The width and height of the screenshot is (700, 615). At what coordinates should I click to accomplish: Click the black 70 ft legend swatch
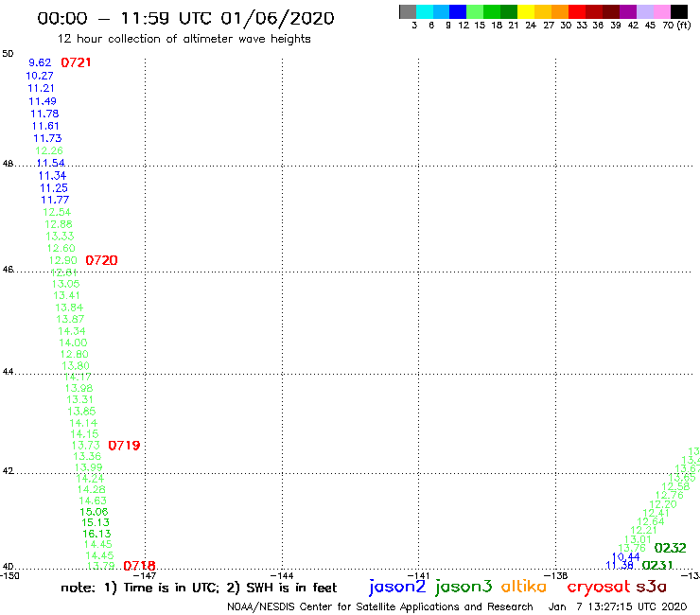pyautogui.click(x=678, y=11)
